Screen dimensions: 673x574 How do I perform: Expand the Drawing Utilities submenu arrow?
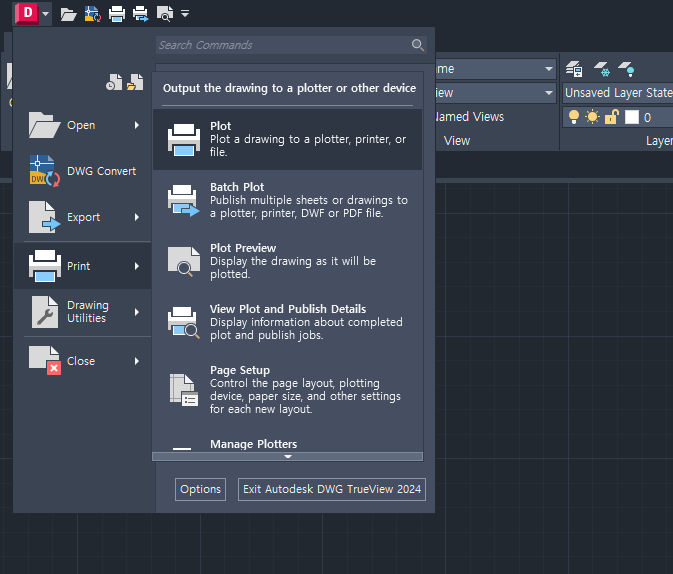pyautogui.click(x=137, y=312)
